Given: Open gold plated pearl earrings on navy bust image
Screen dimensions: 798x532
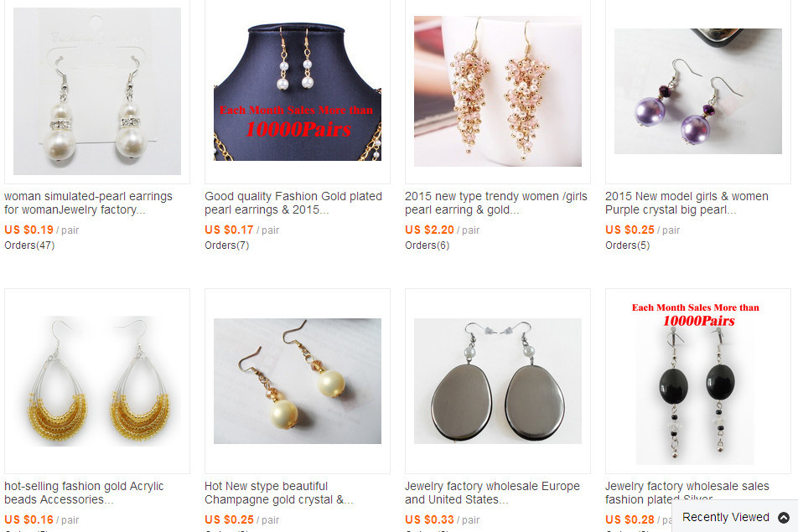Looking at the screenshot, I should pos(298,91).
